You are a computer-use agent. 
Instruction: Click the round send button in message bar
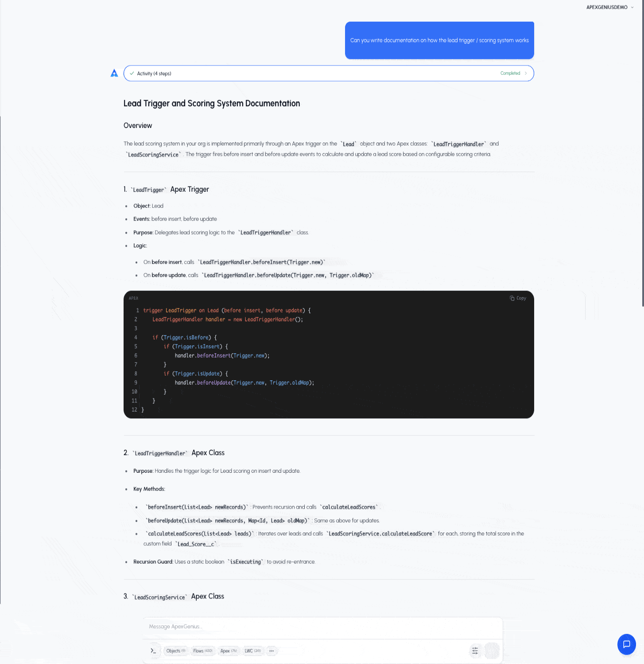coord(492,651)
